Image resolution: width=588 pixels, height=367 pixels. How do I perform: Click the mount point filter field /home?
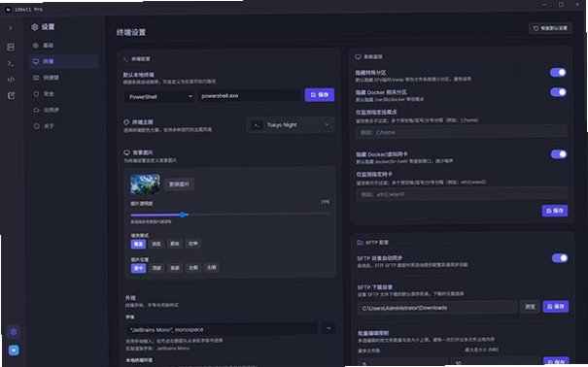click(461, 132)
